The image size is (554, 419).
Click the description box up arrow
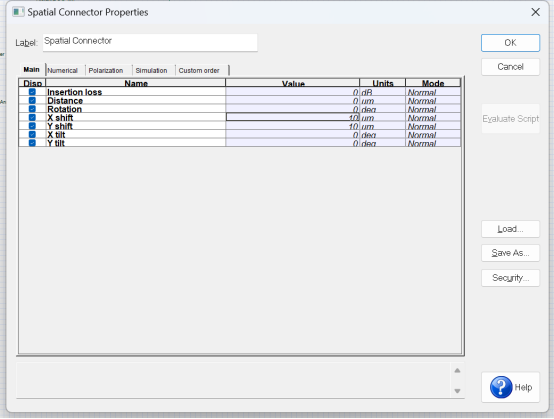(x=457, y=371)
